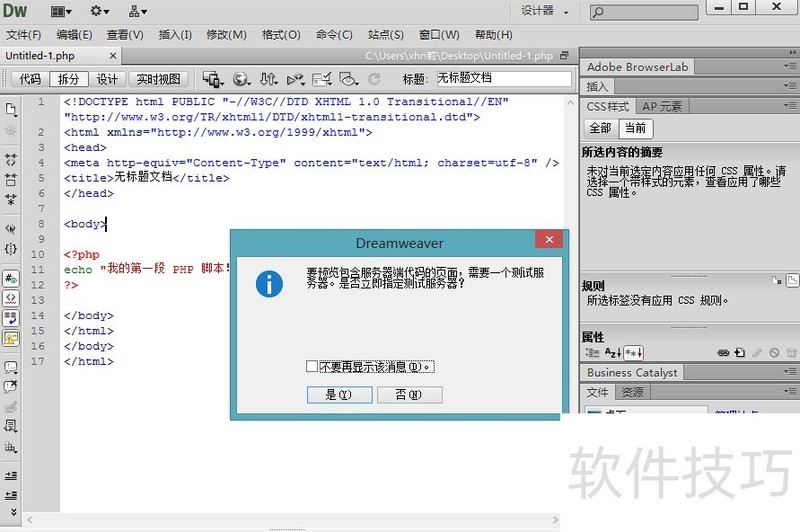Toggle word wrap icon in coding toolbar
Image resolution: width=800 pixels, height=532 pixels.
point(11,318)
